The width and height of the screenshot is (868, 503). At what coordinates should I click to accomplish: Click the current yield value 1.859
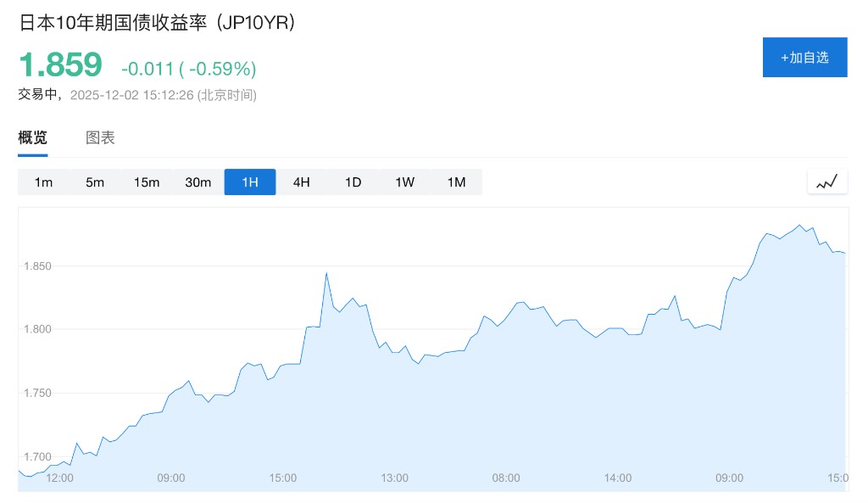(60, 65)
